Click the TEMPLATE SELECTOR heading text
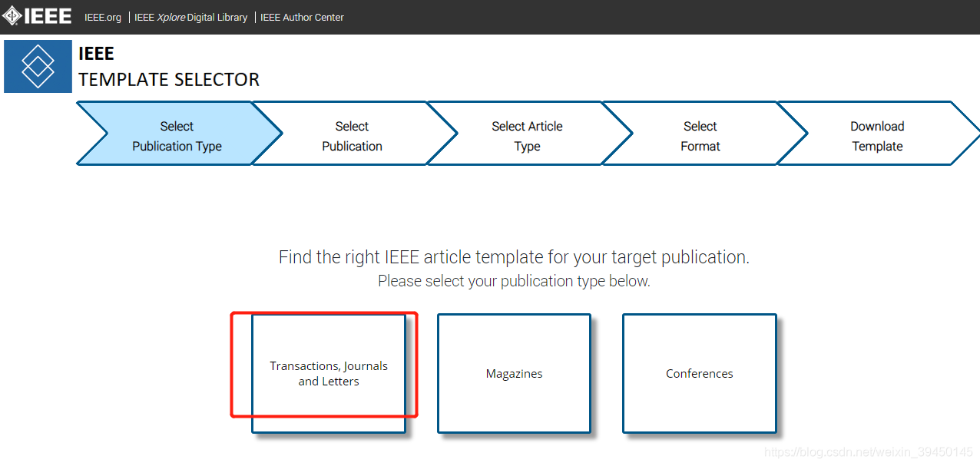The image size is (980, 466). (x=169, y=79)
